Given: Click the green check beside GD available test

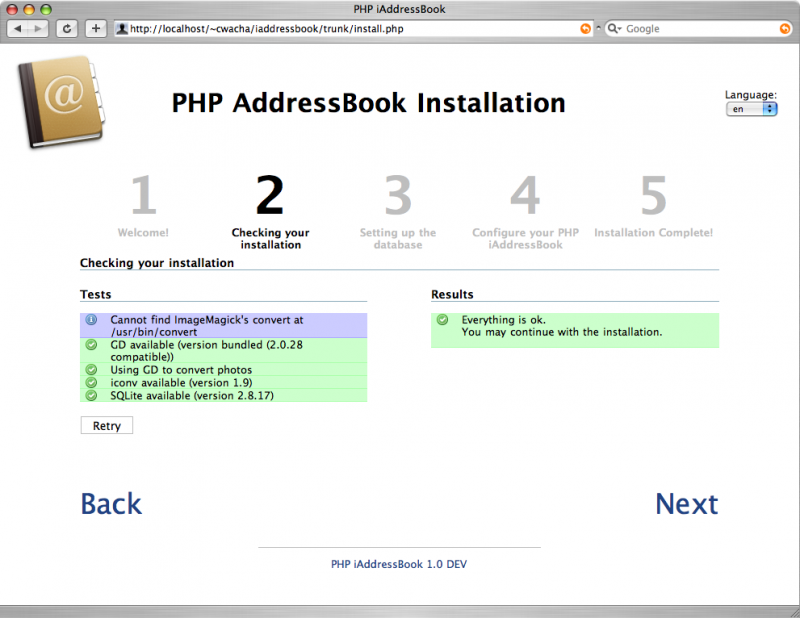Looking at the screenshot, I should pos(92,343).
